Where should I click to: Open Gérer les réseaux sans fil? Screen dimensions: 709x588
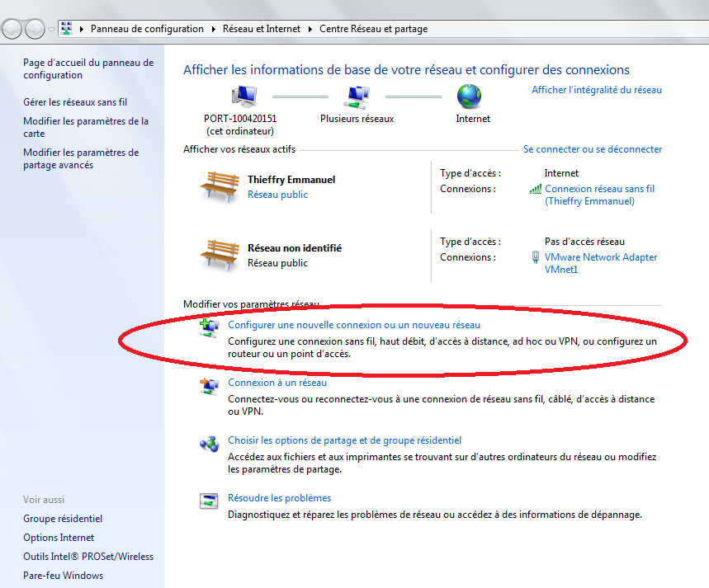click(75, 102)
